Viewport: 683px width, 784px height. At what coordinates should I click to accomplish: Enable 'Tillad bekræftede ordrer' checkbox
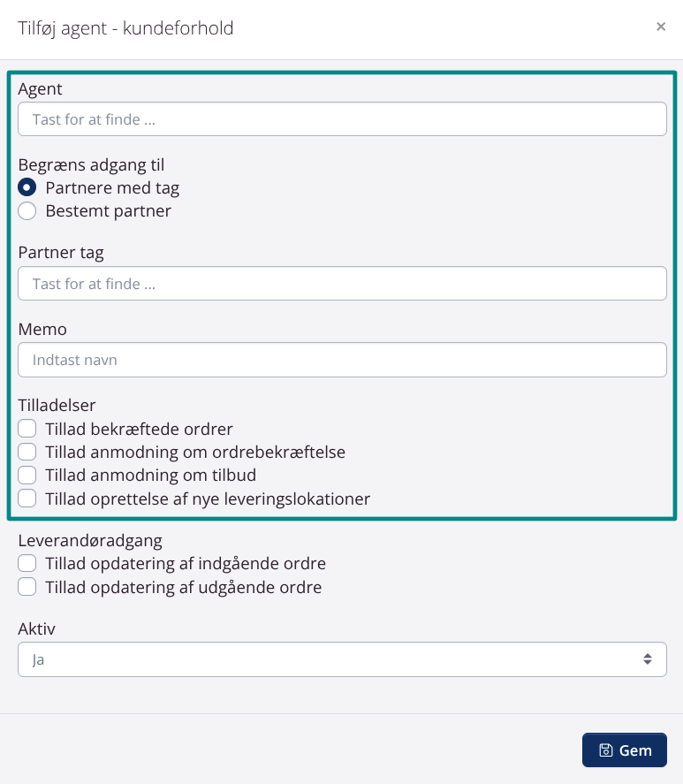[x=27, y=430]
